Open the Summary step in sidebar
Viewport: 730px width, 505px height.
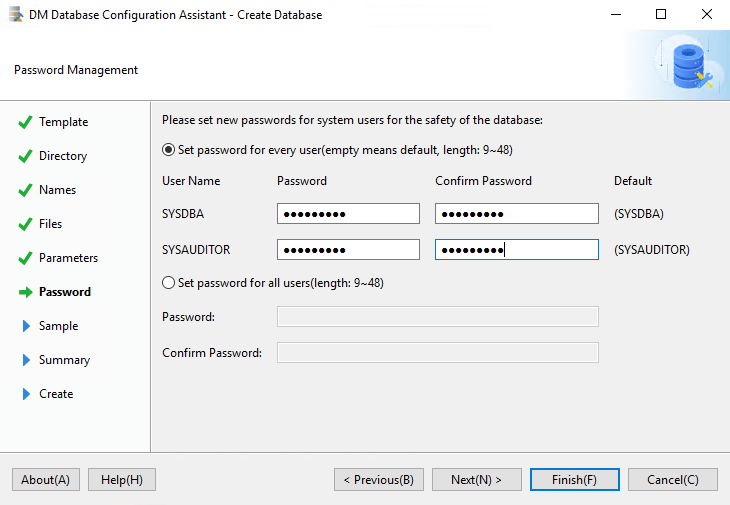[x=64, y=360]
